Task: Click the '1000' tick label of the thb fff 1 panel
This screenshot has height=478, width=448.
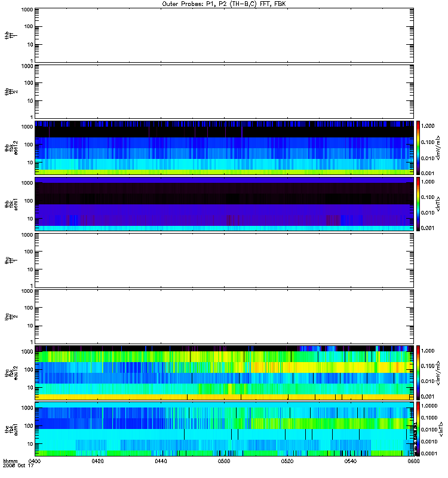Action: click(27, 10)
